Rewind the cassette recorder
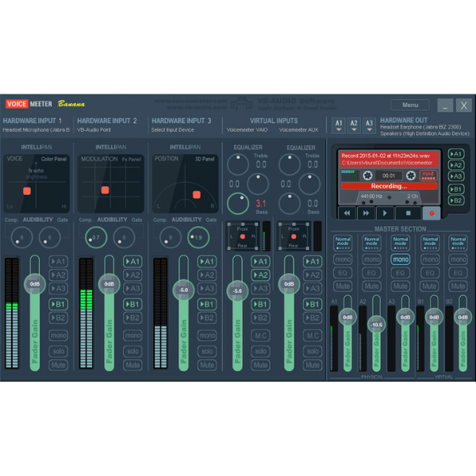The height and width of the screenshot is (476, 476). [x=347, y=213]
